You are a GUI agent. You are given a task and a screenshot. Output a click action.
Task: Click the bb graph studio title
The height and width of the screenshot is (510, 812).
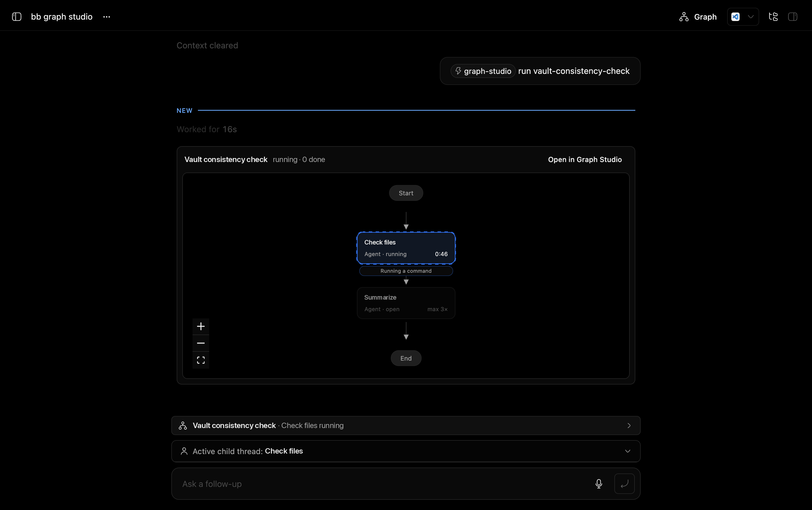(62, 17)
